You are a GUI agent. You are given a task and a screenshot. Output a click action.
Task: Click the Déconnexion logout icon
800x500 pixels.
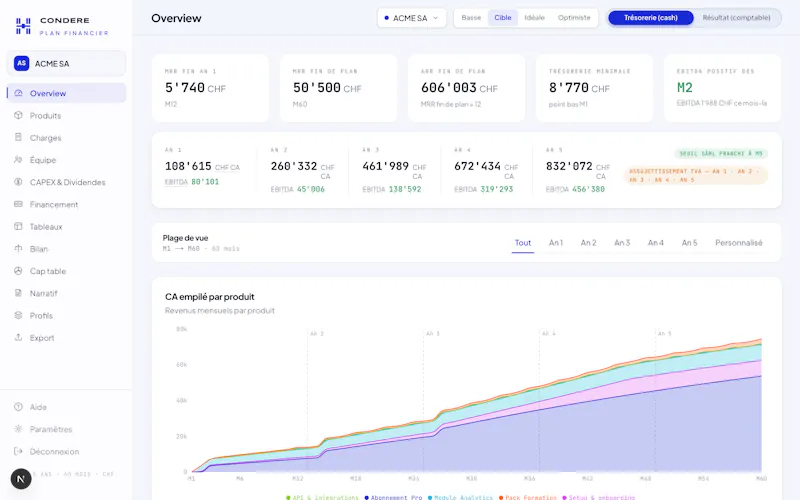pyautogui.click(x=18, y=451)
